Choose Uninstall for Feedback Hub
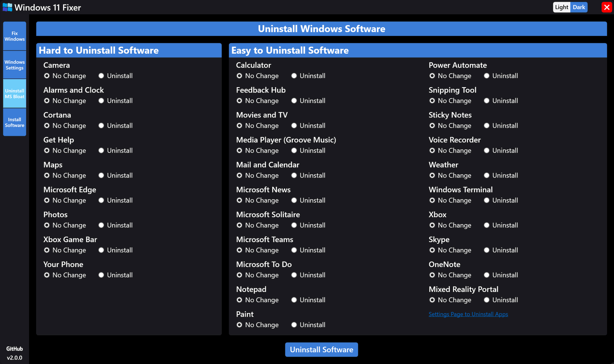 (x=308, y=101)
